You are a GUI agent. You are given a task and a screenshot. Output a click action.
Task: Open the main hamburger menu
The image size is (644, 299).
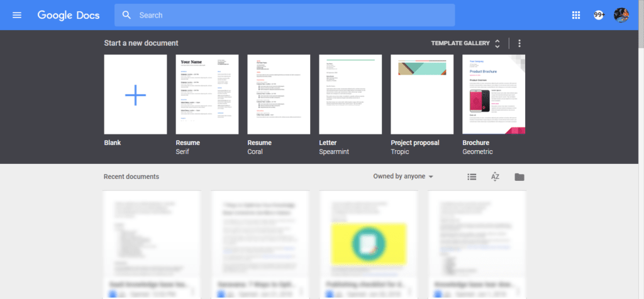(17, 15)
